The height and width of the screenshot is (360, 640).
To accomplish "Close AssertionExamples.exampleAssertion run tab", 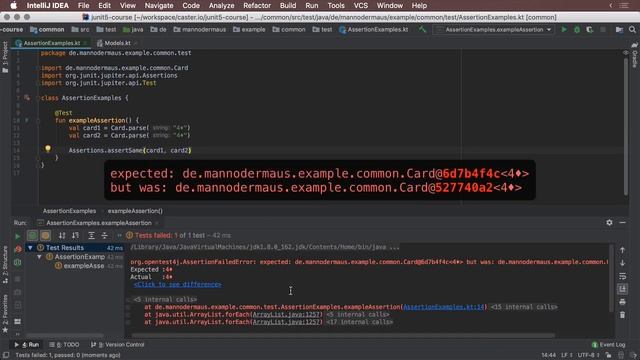I will [x=157, y=223].
